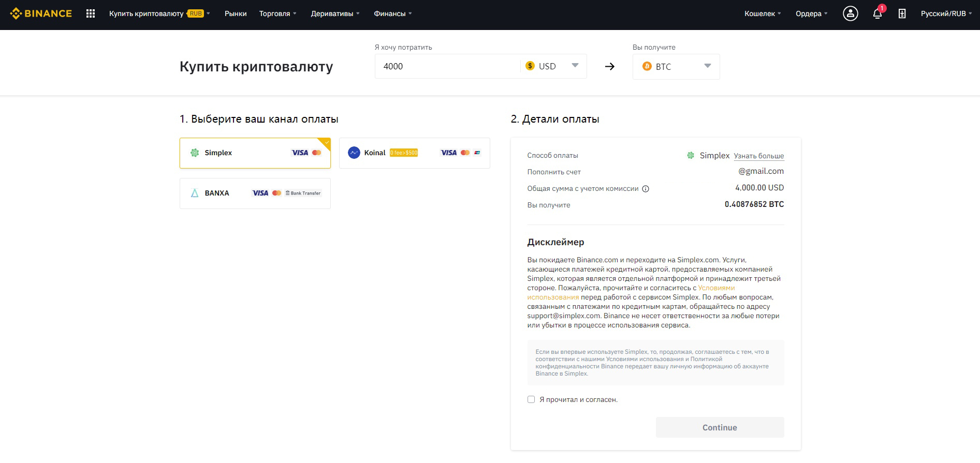Click the USD coin icon

point(530,66)
